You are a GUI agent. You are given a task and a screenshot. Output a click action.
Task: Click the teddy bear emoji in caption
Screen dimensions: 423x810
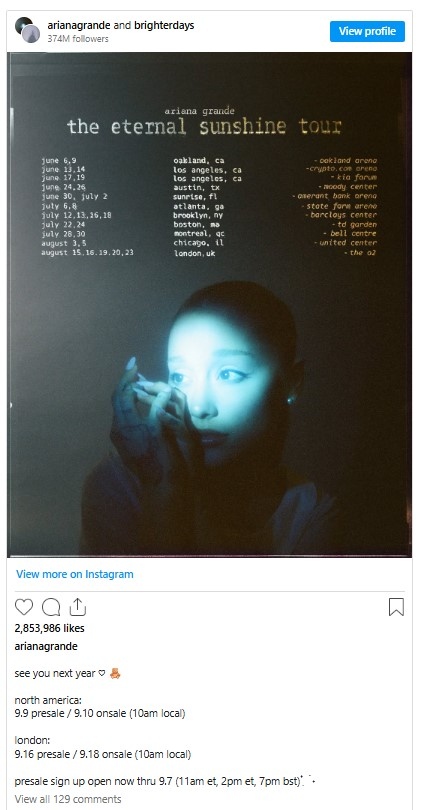pos(115,673)
